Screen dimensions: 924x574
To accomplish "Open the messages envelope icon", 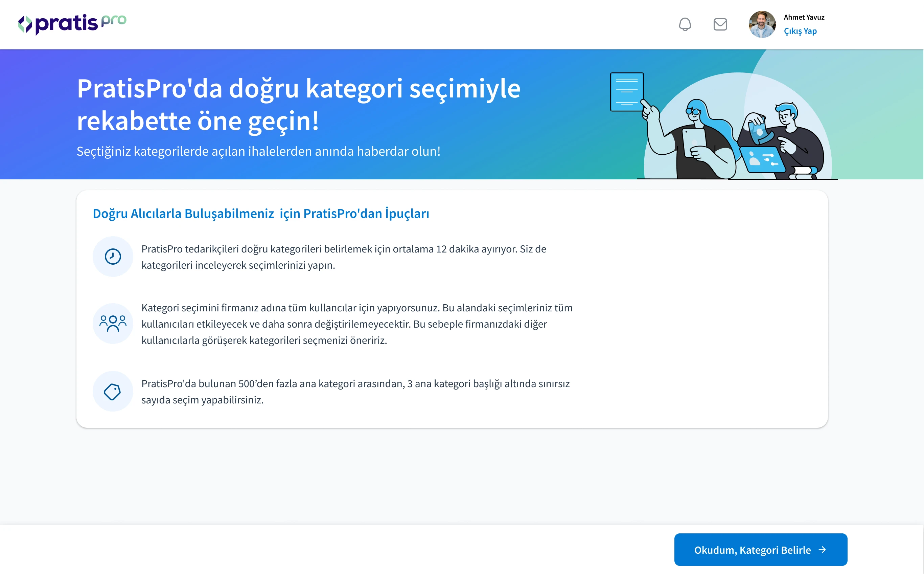I will [720, 24].
